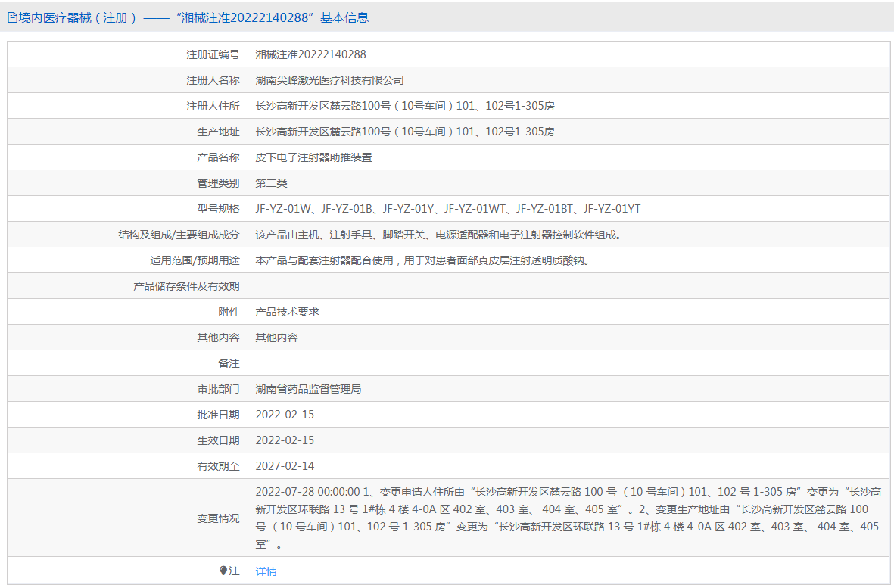Select the 生产地址 label
Viewport: 894px width, 588px height.
pos(218,132)
